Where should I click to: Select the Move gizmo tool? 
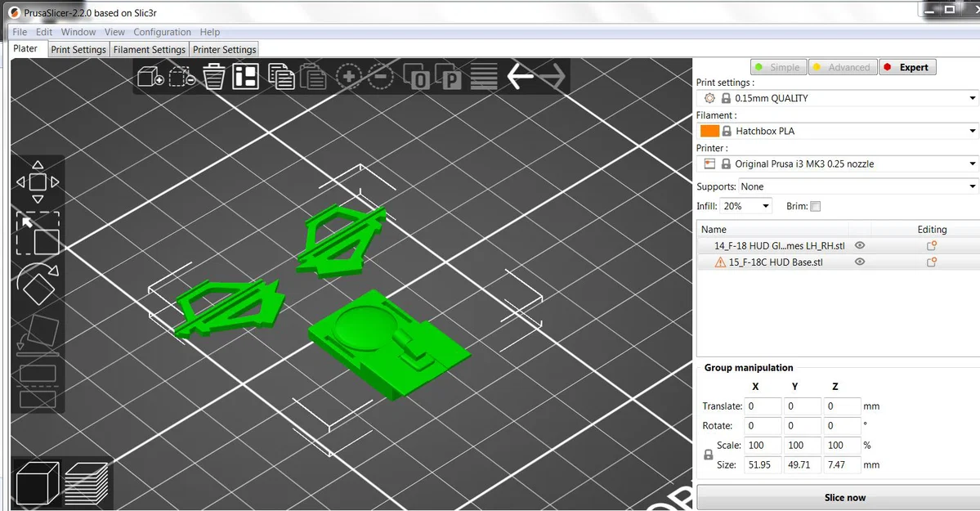coord(38,182)
